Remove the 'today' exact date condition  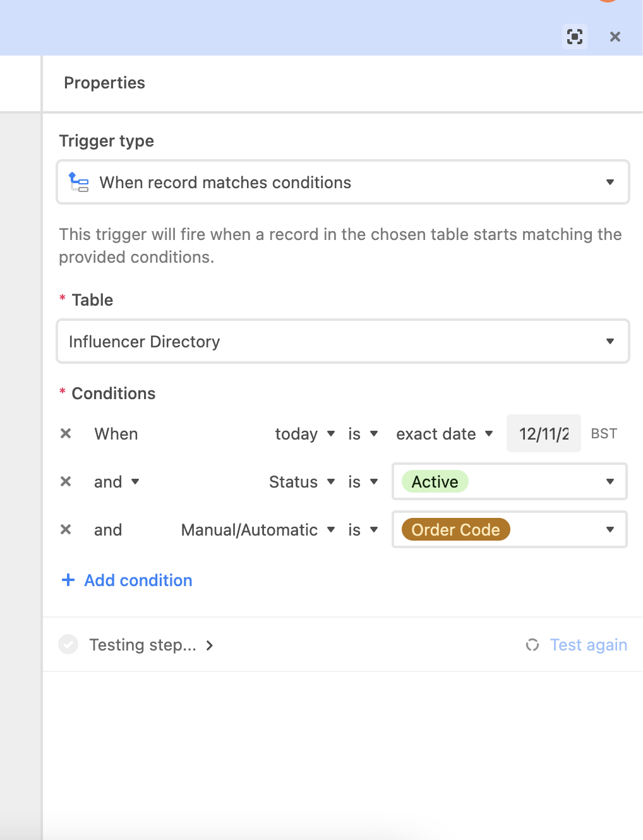pos(66,433)
